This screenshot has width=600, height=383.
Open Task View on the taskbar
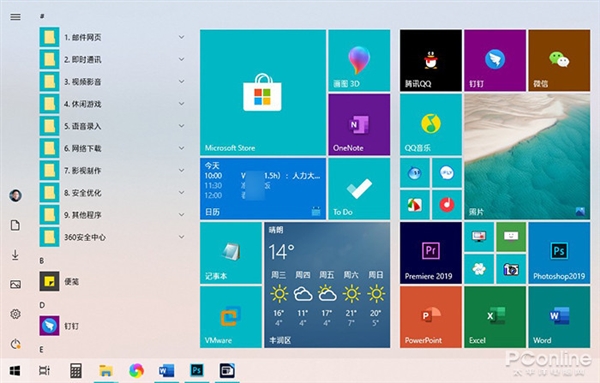tap(45, 370)
